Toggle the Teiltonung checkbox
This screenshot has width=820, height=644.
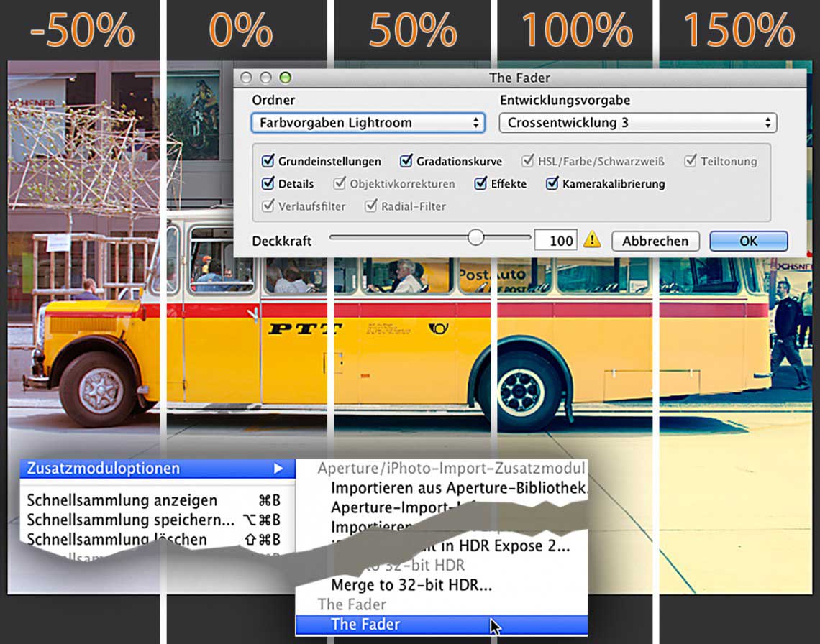coord(691,160)
